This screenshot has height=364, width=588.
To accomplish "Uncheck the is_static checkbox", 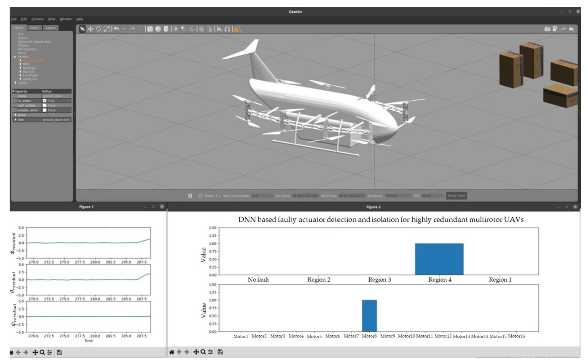I will pos(45,101).
